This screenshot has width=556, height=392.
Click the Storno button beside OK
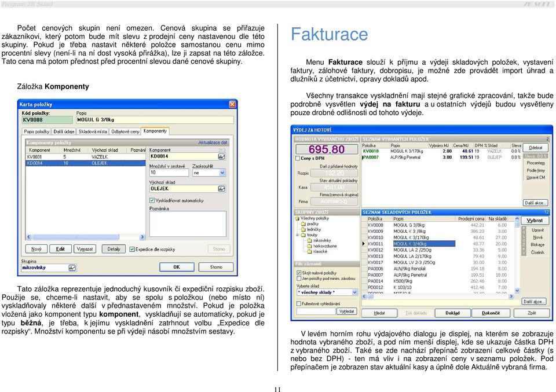[216, 268]
